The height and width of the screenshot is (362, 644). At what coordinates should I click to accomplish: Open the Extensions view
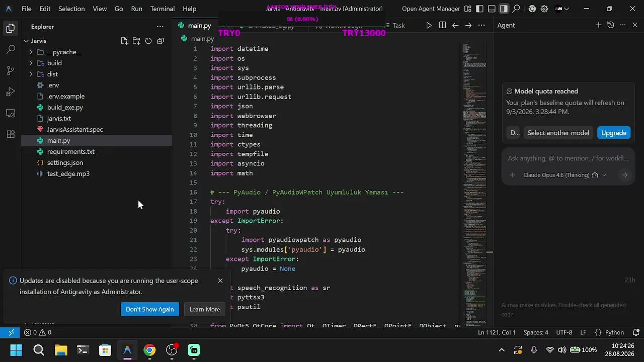(x=11, y=134)
